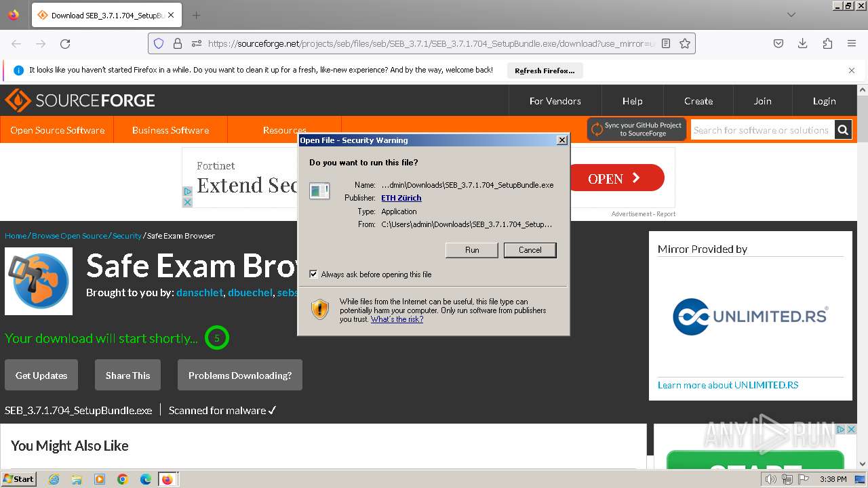The height and width of the screenshot is (488, 868).
Task: Click the ad info triangle icon
Action: [188, 192]
